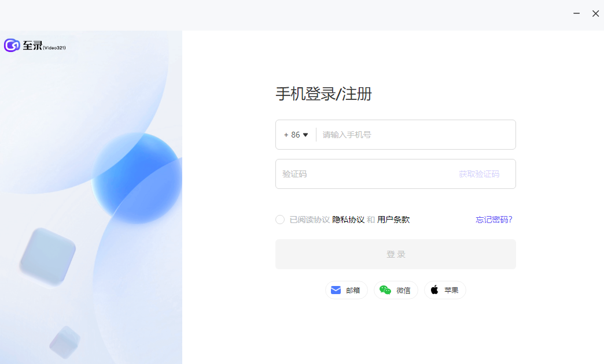Click 获取验证码 to request verification code
604x364 pixels.
[x=479, y=174]
